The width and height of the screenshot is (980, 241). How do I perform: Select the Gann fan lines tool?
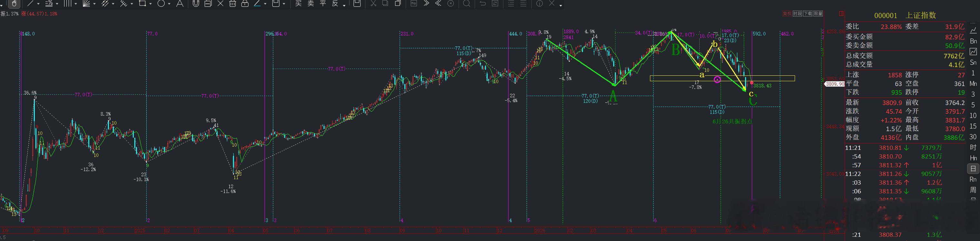pos(86,4)
